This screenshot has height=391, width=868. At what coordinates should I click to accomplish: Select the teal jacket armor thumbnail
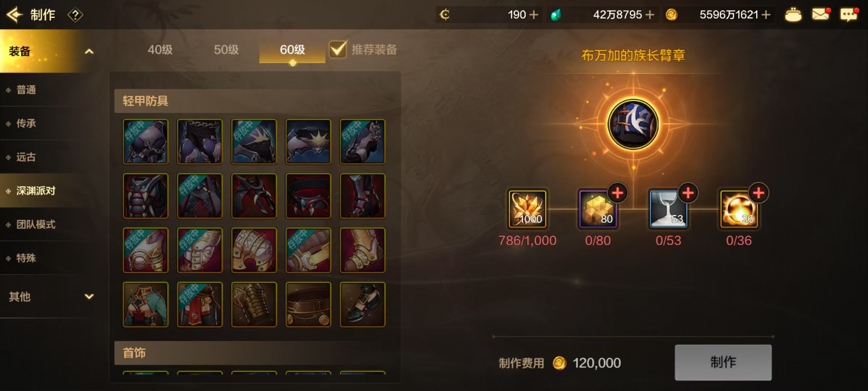click(x=145, y=304)
